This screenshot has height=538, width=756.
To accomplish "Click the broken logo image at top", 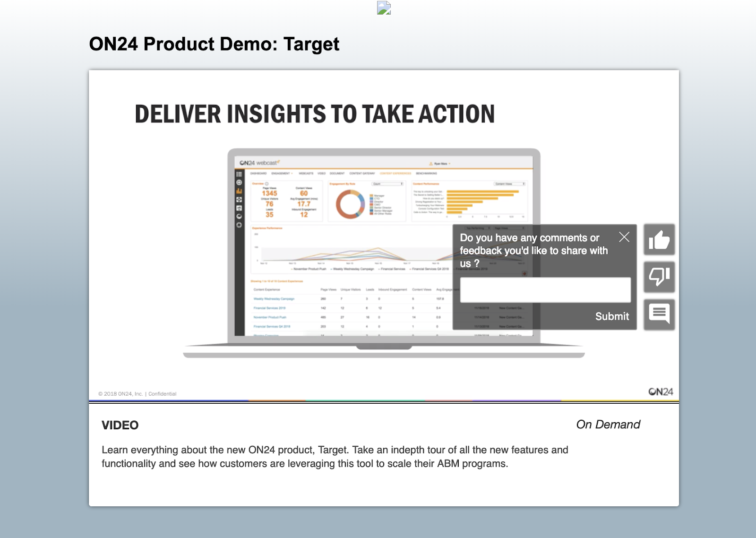I will pos(384,8).
